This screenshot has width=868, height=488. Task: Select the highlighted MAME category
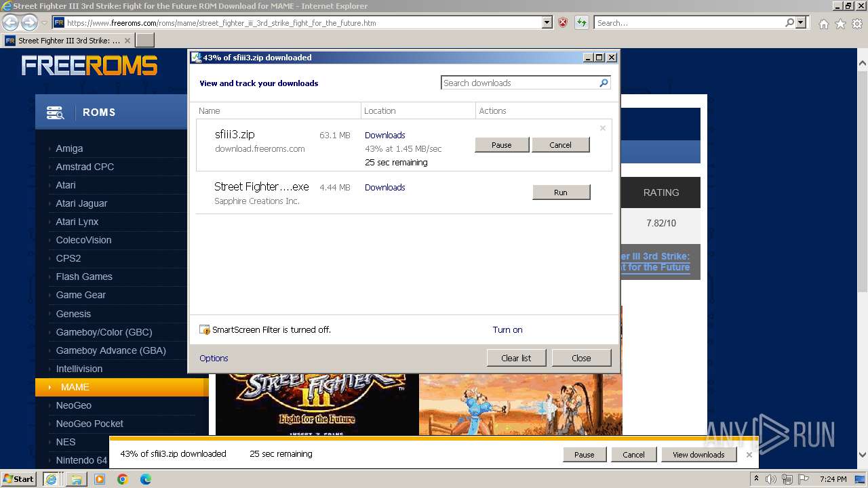coord(122,387)
